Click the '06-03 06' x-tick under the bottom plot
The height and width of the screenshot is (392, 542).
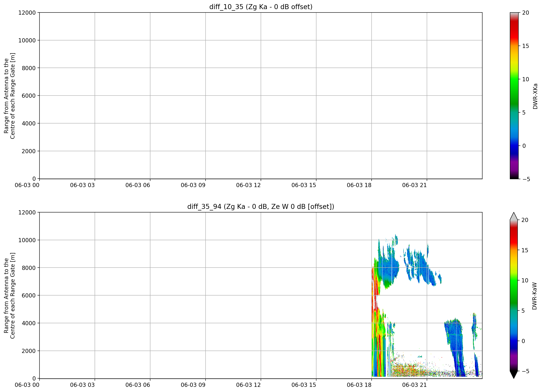point(138,385)
